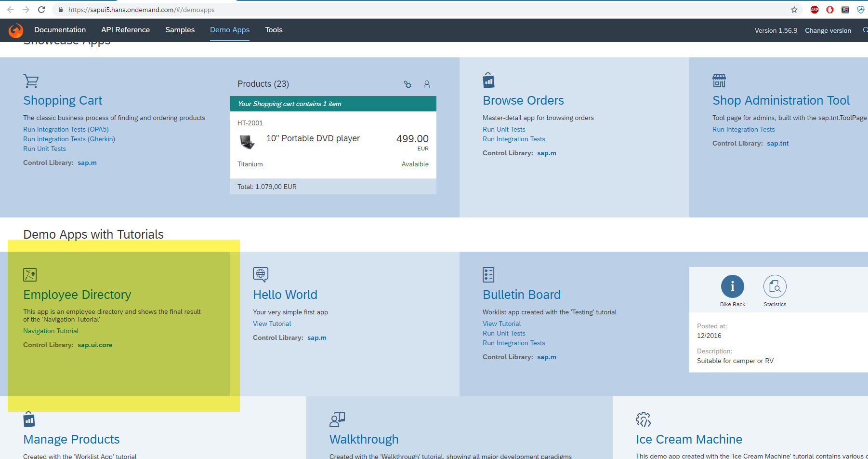Click the Version 1.56.9 label

coord(776,30)
